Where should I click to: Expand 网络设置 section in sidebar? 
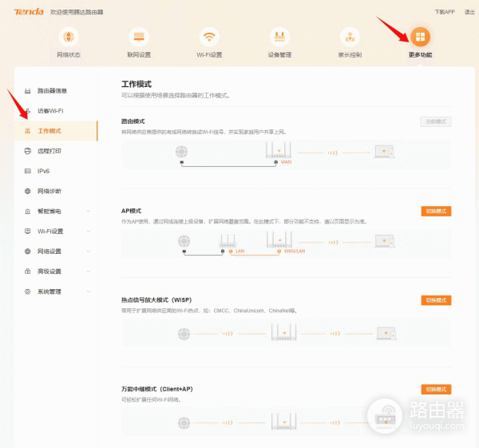click(x=56, y=251)
